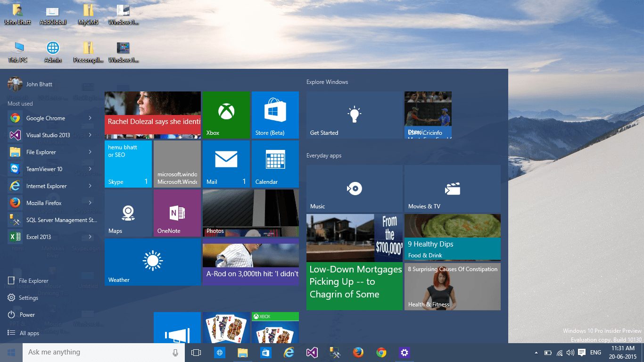Open the AddGlobal desktop icon
This screenshot has width=644, height=362.
[53, 15]
